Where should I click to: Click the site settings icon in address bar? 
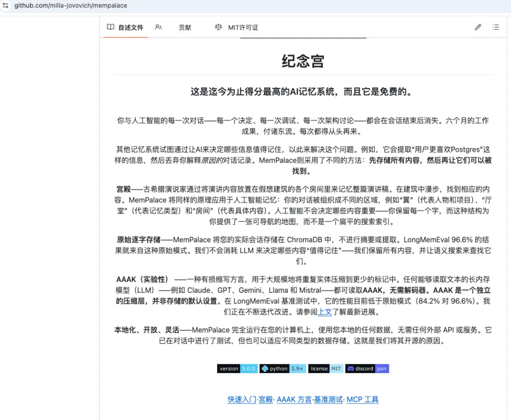pos(5,5)
